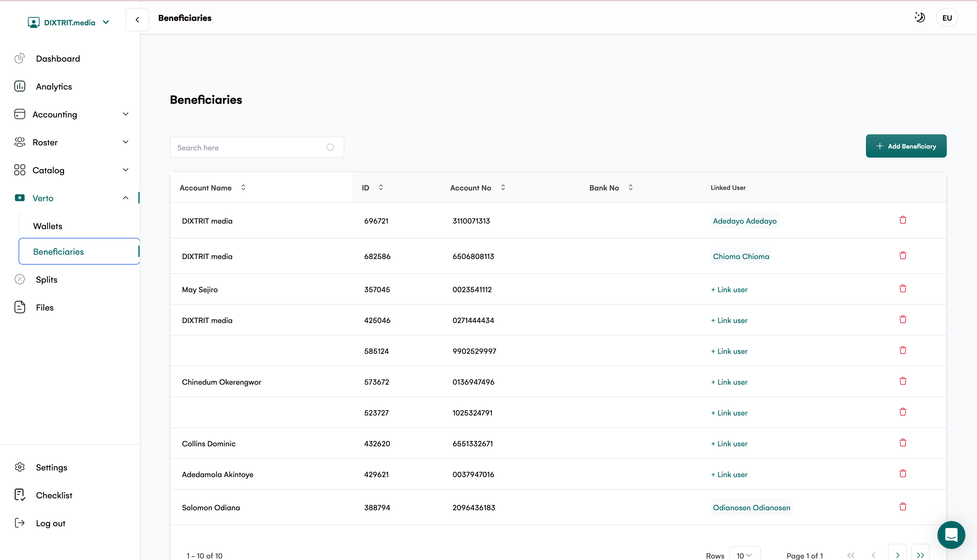The height and width of the screenshot is (560, 977).
Task: Link user to beneficiary ID 523727
Action: 729,413
